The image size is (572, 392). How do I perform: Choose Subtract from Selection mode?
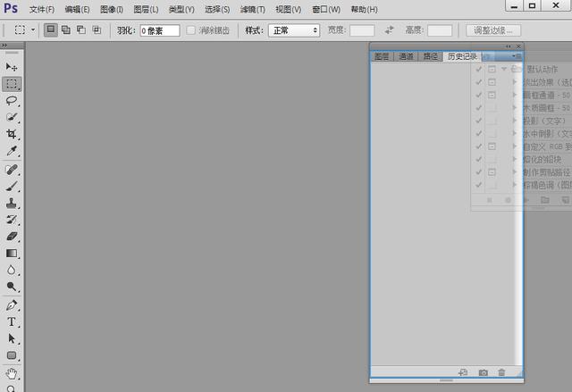(81, 29)
